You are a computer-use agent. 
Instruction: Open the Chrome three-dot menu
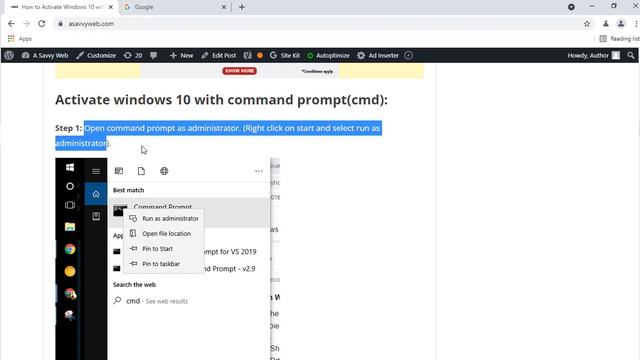pyautogui.click(x=636, y=24)
